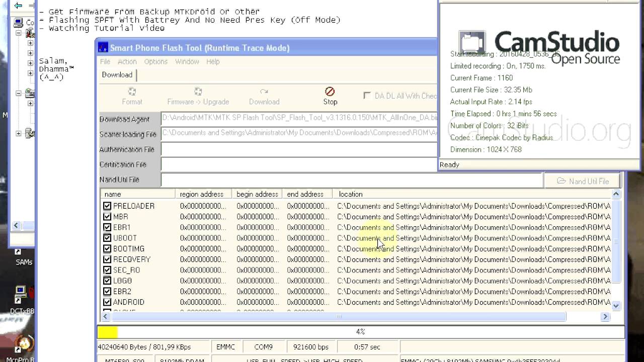Click the Certification File field
Viewport: 644px width, 362px height.
click(x=299, y=164)
